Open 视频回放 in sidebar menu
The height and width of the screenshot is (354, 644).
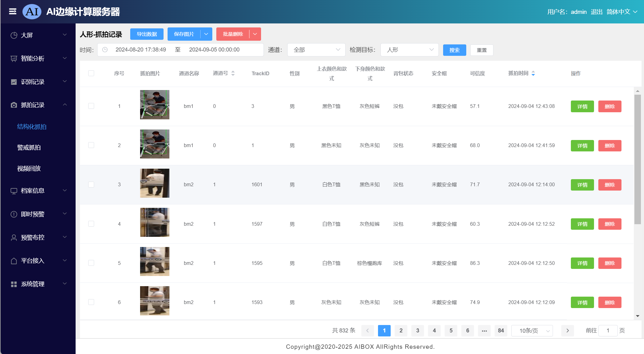tap(29, 169)
